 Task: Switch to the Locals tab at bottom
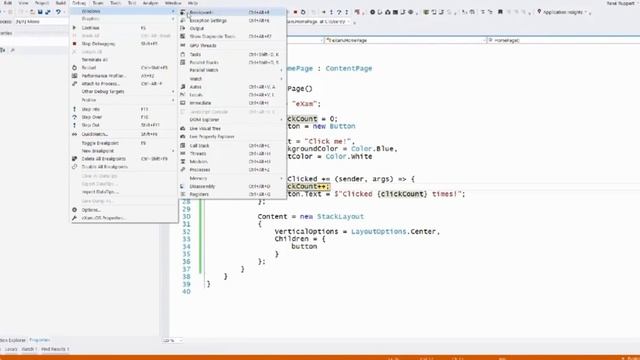point(11,349)
